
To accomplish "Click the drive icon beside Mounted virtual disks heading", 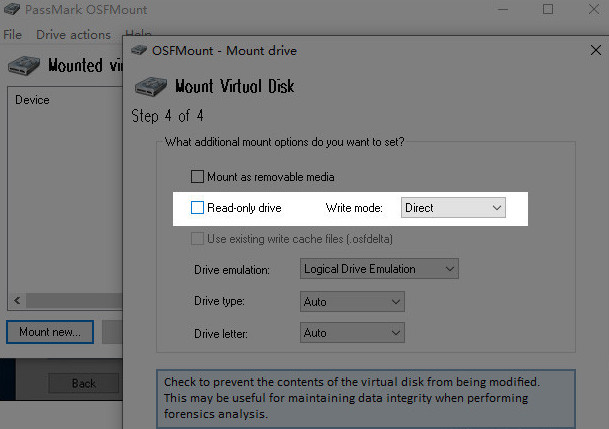I will [x=24, y=65].
